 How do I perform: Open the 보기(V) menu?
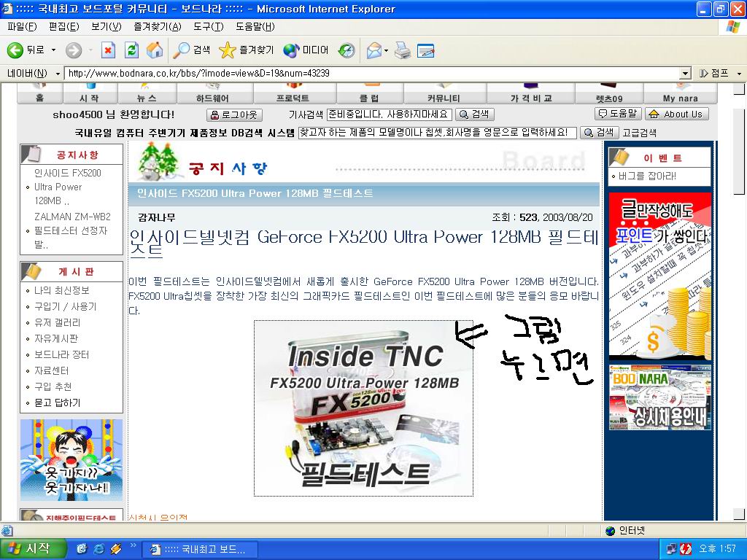pos(107,27)
